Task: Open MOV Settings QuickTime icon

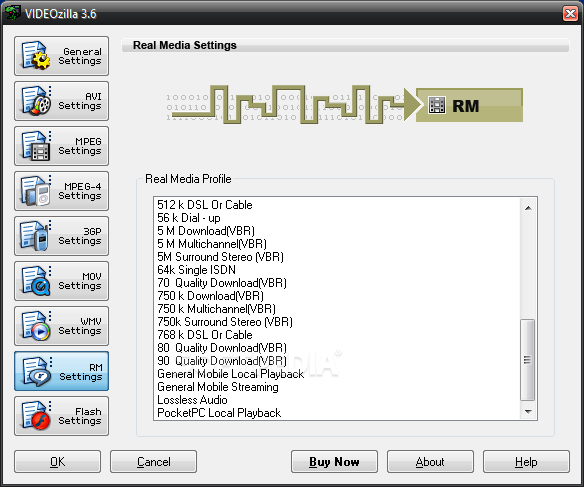Action: tap(36, 281)
